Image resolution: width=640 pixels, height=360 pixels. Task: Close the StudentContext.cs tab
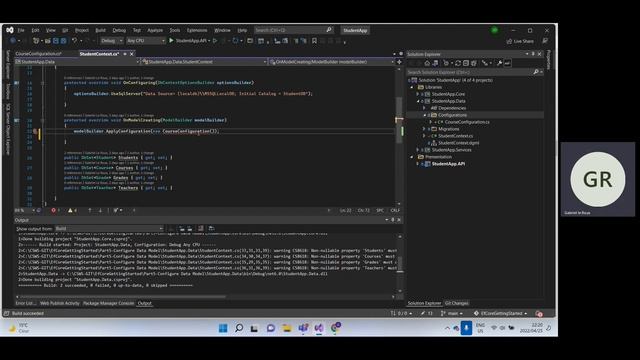(x=131, y=54)
